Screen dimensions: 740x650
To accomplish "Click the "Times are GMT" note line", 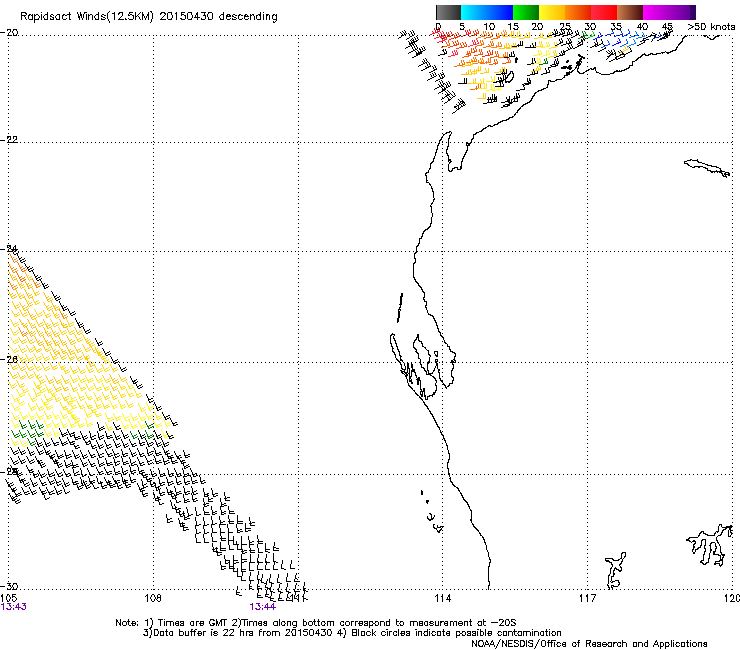I will coord(316,623).
